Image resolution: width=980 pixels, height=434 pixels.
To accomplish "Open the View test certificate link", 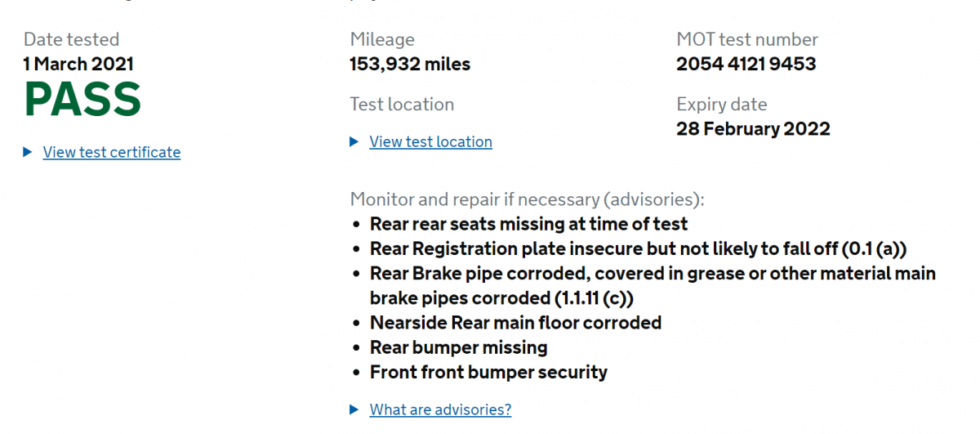I will pos(112,152).
